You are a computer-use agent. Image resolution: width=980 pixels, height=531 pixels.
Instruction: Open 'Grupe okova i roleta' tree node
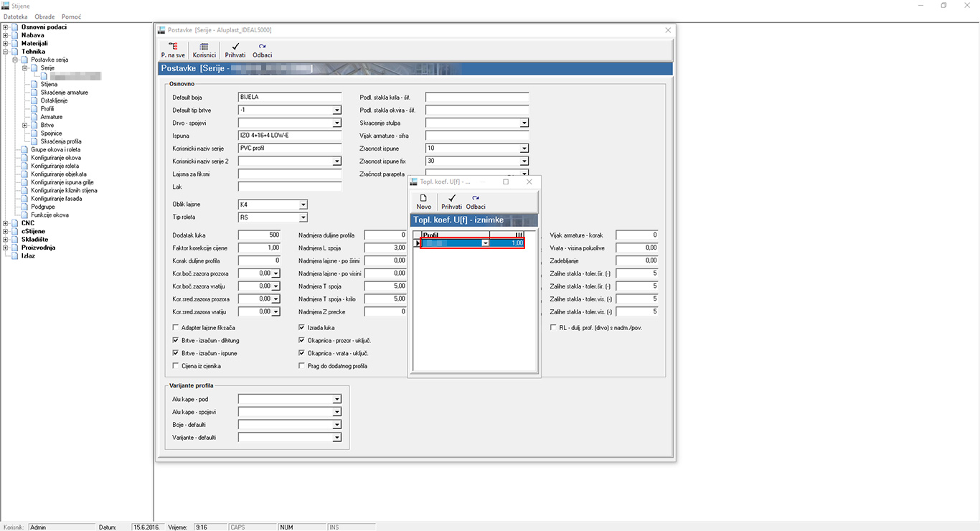[55, 149]
